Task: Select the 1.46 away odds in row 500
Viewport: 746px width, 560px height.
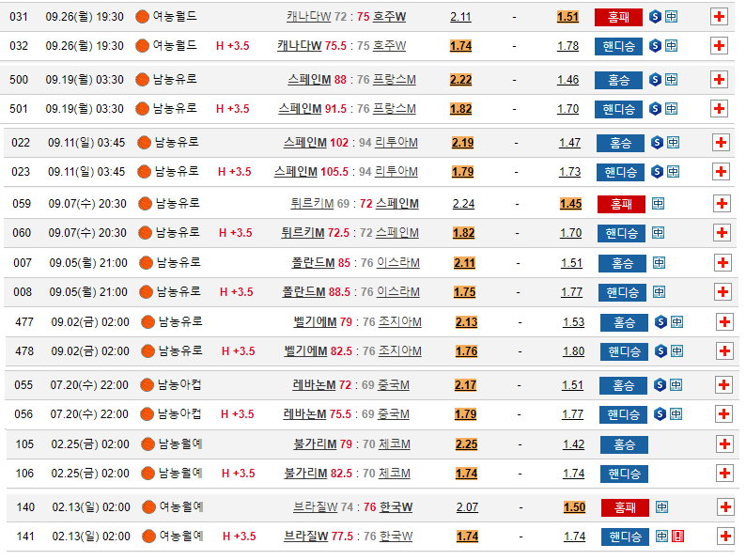Action: pyautogui.click(x=567, y=80)
